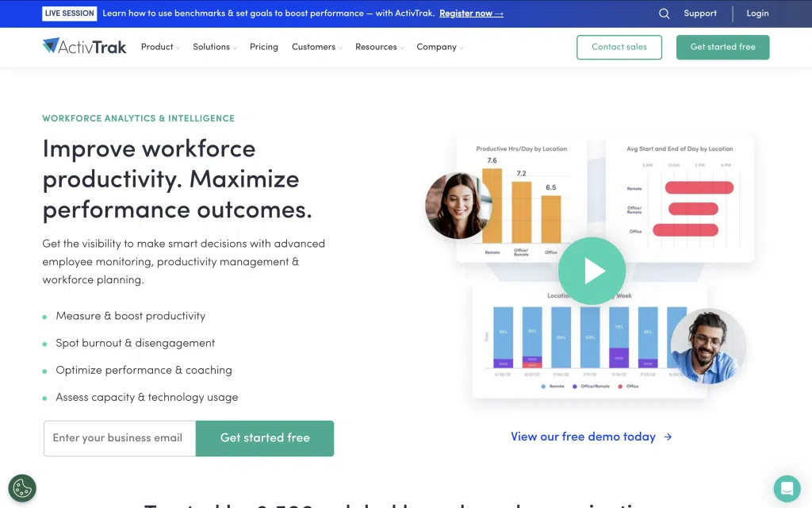Image resolution: width=812 pixels, height=508 pixels.
Task: Open cookie preferences icon
Action: click(22, 488)
